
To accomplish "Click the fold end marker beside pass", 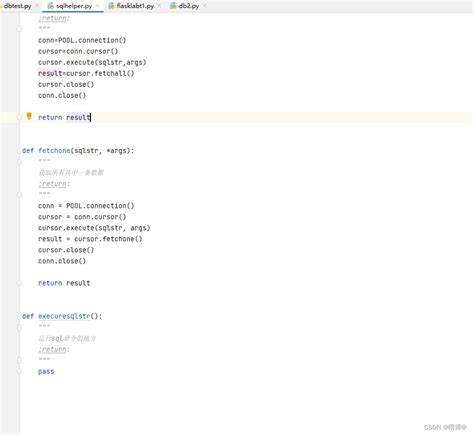I will click(x=19, y=371).
